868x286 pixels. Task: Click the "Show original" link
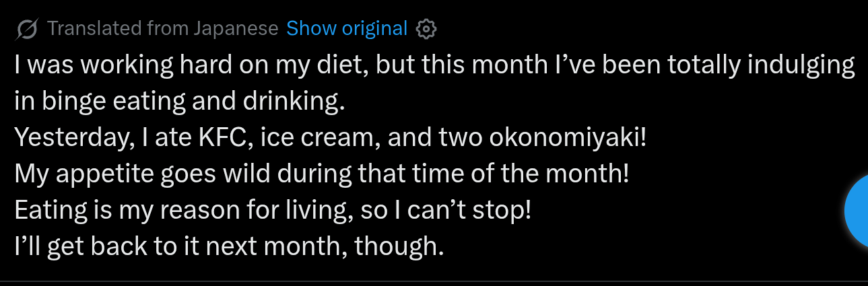[347, 29]
